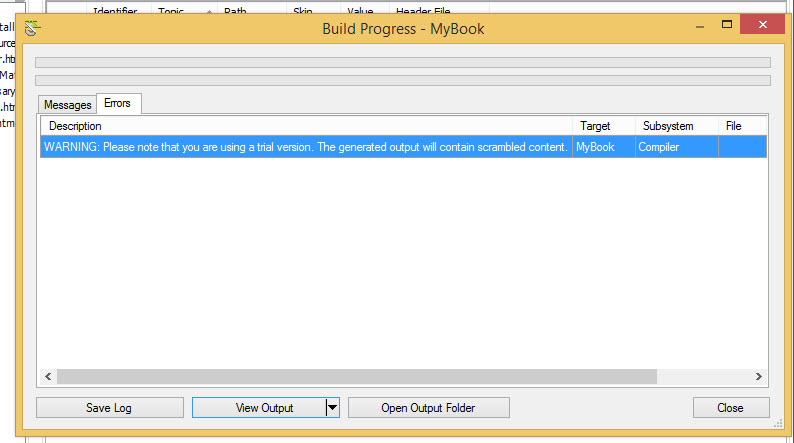Maximize the Build Progress window

pos(727,24)
